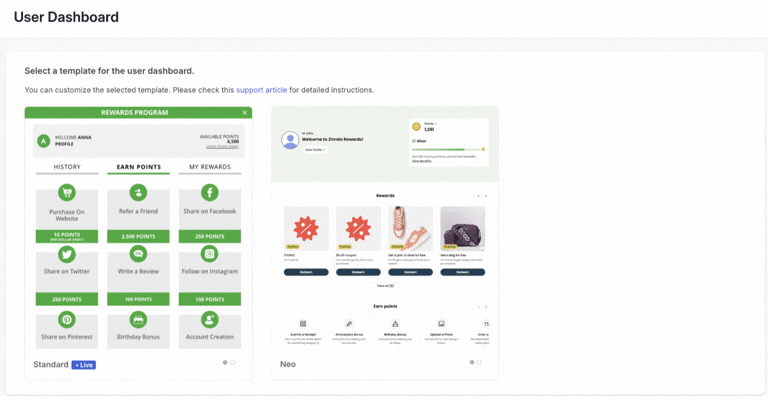Click the 2,500 Points bar
768x400 pixels.
139,236
